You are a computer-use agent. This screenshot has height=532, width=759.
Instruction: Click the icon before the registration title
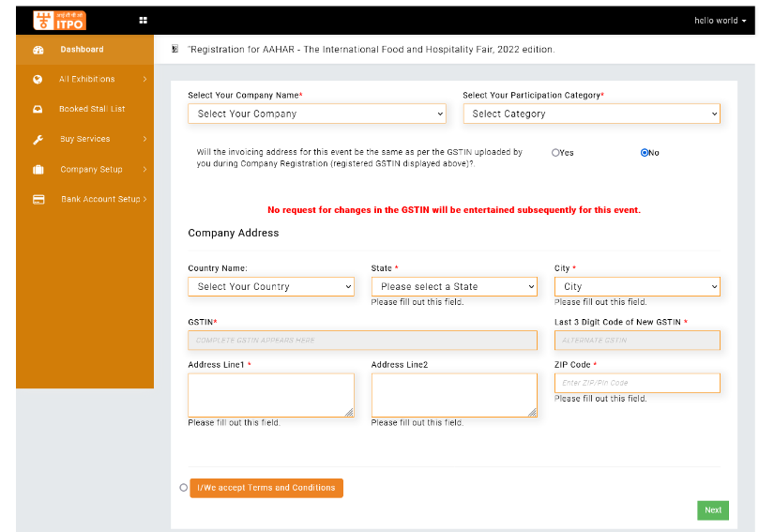[x=175, y=49]
